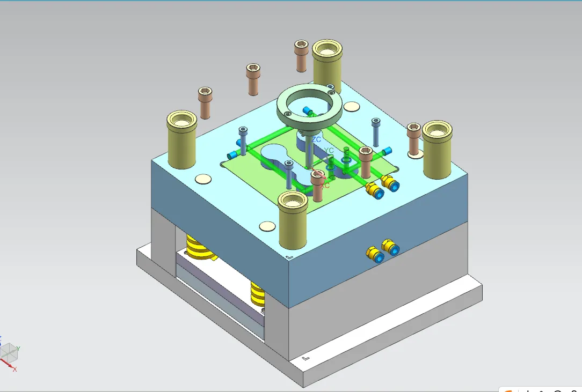
Task: Click red X axis of view triad
Action: pyautogui.click(x=8, y=364)
